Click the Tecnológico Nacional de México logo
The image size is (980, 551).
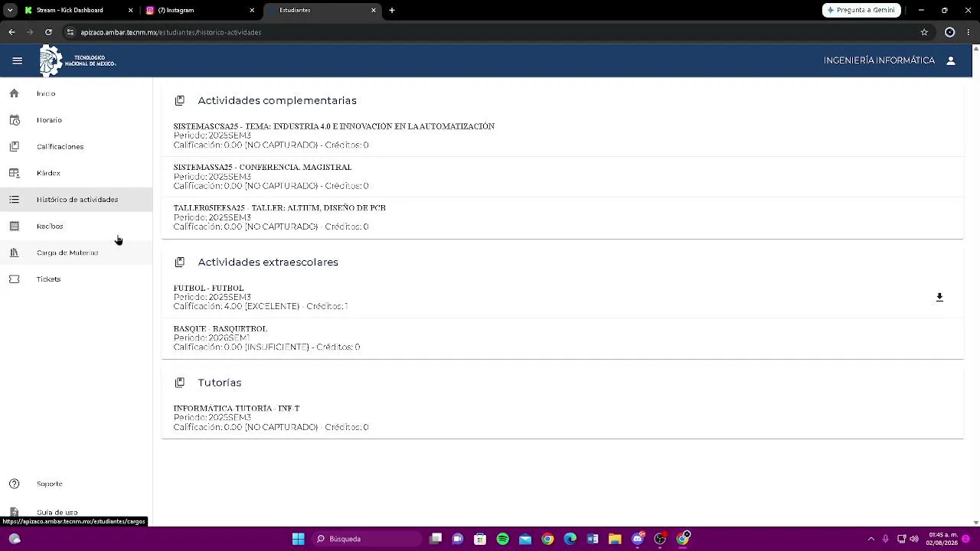[77, 60]
